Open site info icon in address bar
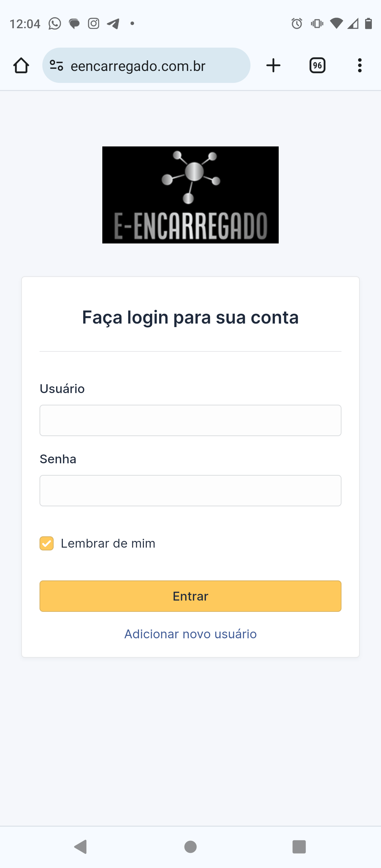This screenshot has width=381, height=868. pyautogui.click(x=56, y=66)
